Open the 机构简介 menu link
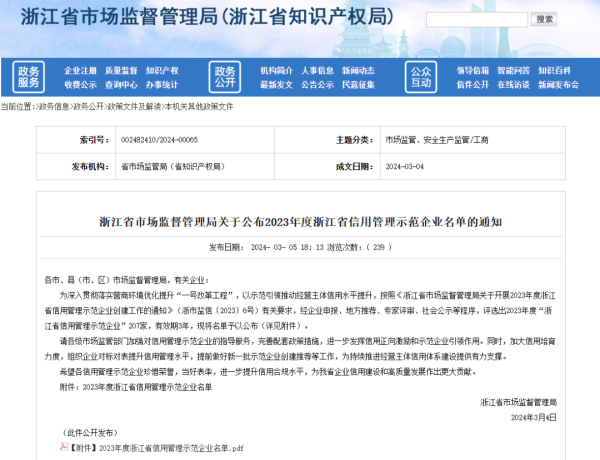 pos(276,71)
